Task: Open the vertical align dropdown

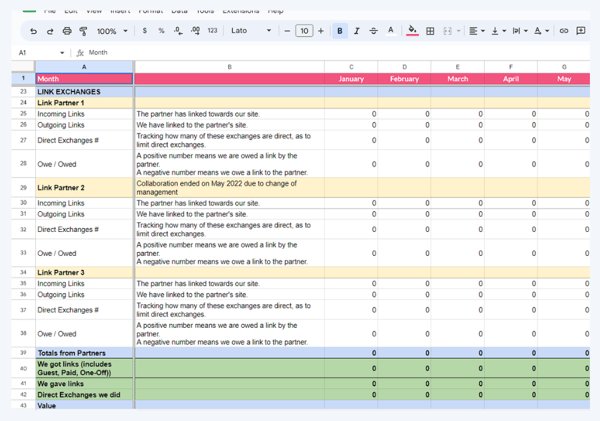Action: [x=498, y=31]
